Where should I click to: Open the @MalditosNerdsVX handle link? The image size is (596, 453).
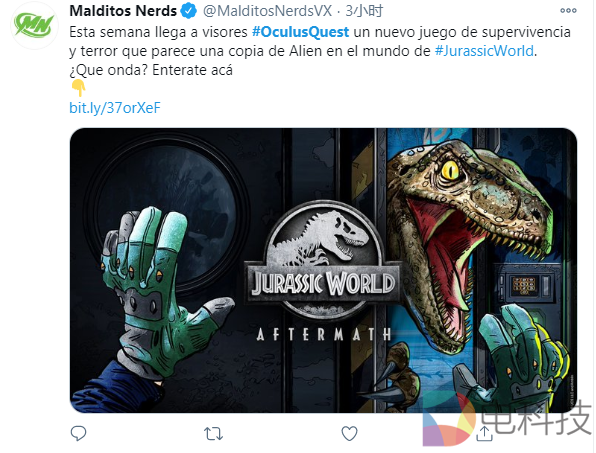(x=268, y=11)
